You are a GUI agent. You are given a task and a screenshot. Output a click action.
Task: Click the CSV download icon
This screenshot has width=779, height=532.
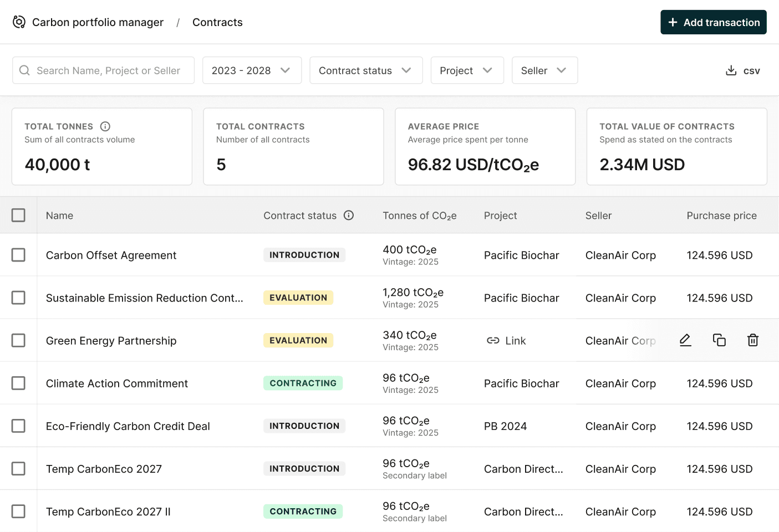(731, 70)
